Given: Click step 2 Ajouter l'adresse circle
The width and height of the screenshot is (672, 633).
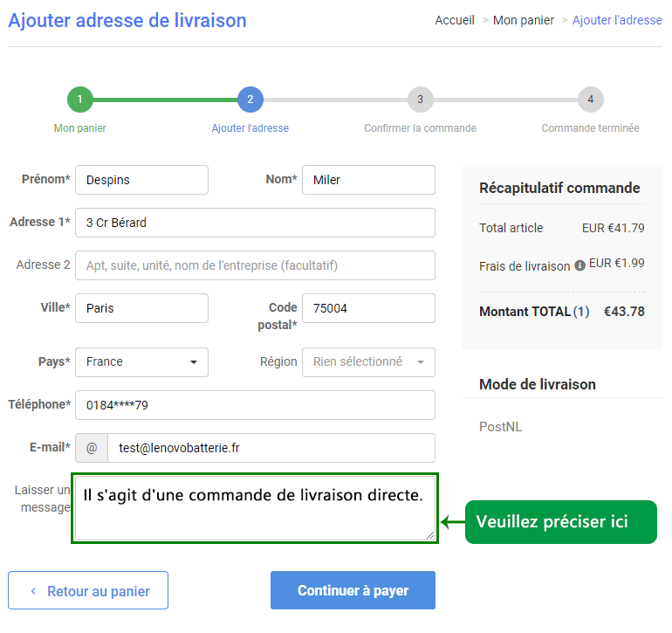Looking at the screenshot, I should point(250,100).
